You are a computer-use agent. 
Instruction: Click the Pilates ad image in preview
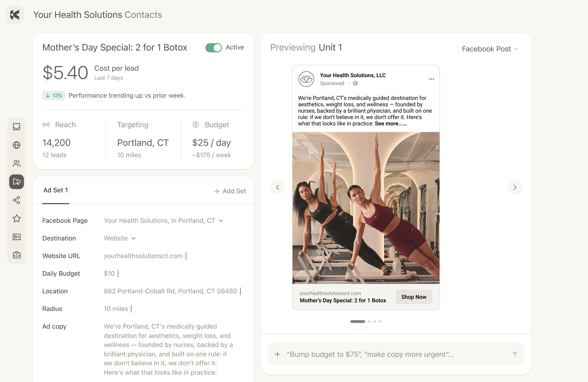coord(366,208)
